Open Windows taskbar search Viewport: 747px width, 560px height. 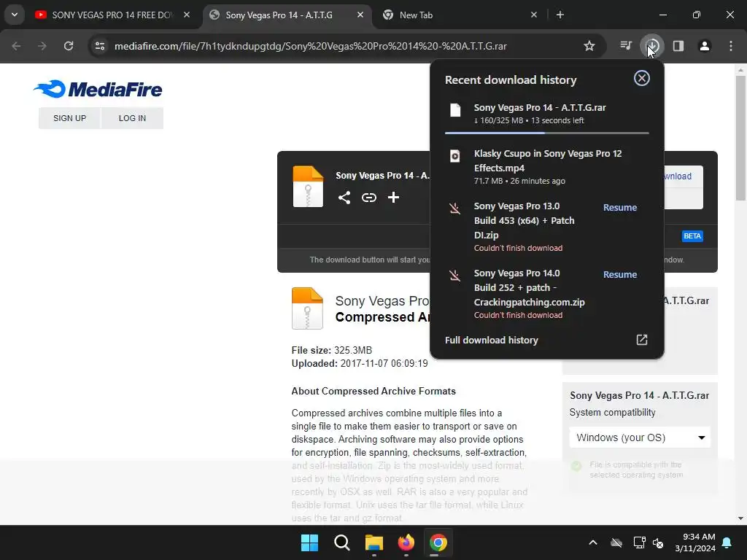[x=341, y=542]
